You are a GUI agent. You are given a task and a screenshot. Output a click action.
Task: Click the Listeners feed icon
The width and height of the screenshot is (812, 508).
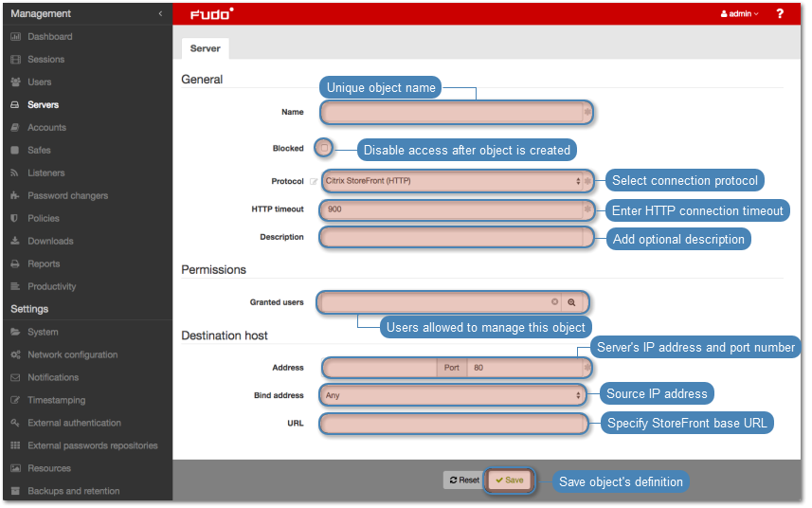[14, 172]
